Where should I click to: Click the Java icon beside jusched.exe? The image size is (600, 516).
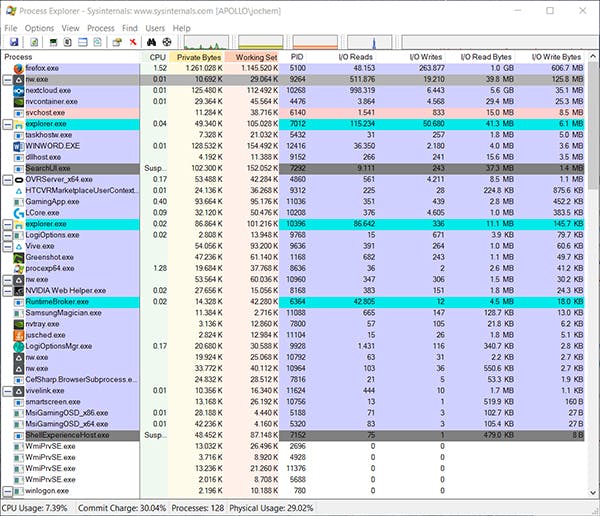point(18,335)
